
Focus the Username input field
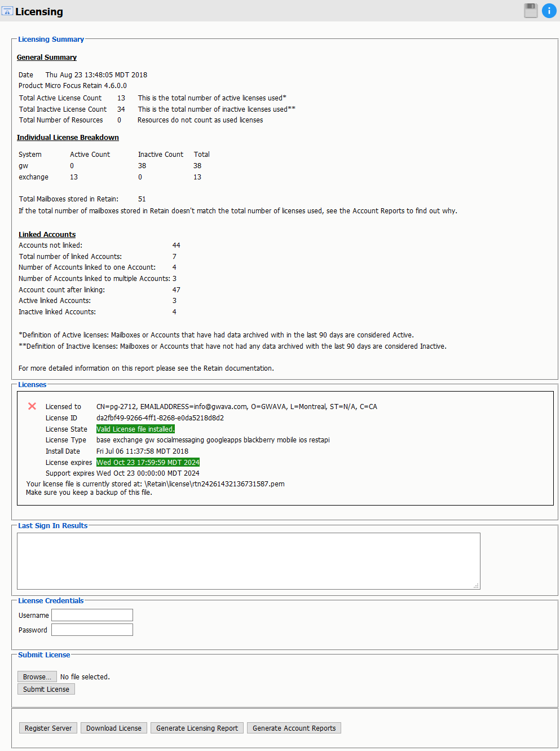click(92, 615)
